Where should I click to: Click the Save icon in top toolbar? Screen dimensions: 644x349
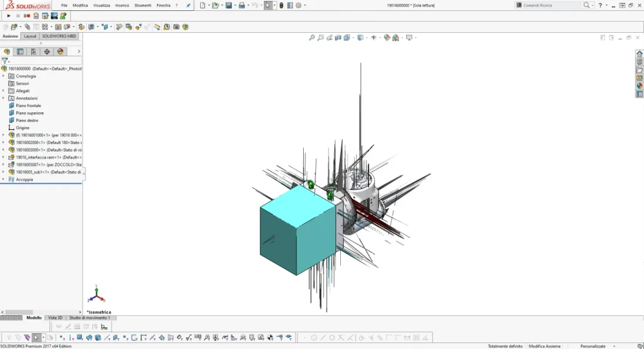(229, 5)
